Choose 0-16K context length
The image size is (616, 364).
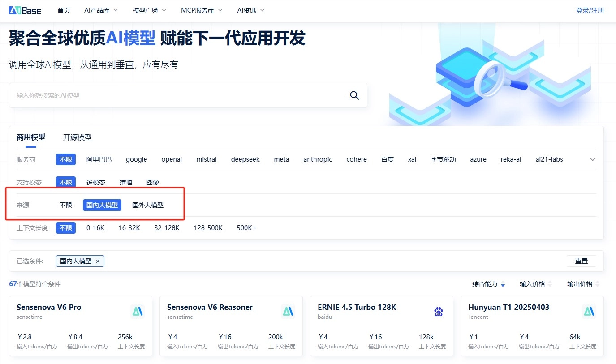click(x=95, y=228)
